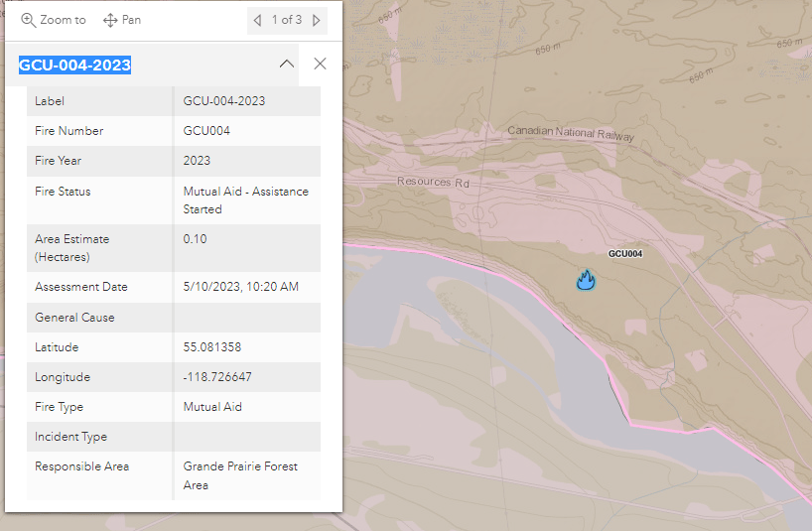Click the 'Fire Status' field label
Image resolution: width=812 pixels, height=531 pixels.
click(63, 192)
